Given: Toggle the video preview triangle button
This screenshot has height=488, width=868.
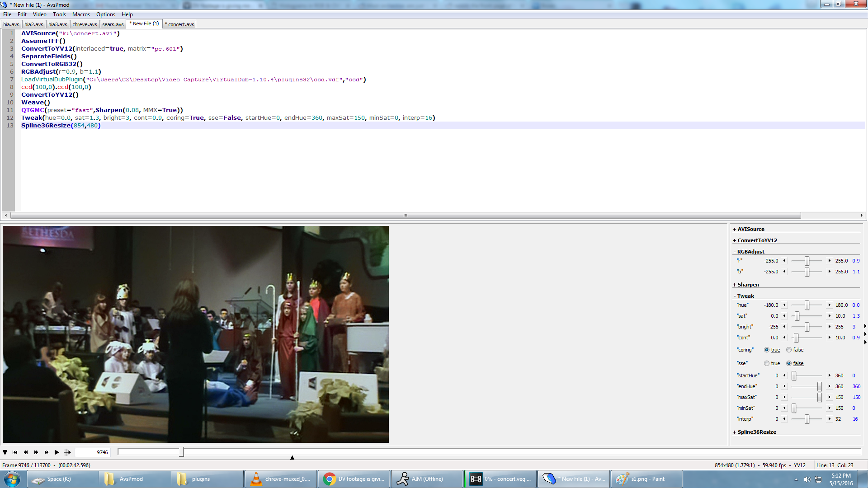Looking at the screenshot, I should 5,452.
